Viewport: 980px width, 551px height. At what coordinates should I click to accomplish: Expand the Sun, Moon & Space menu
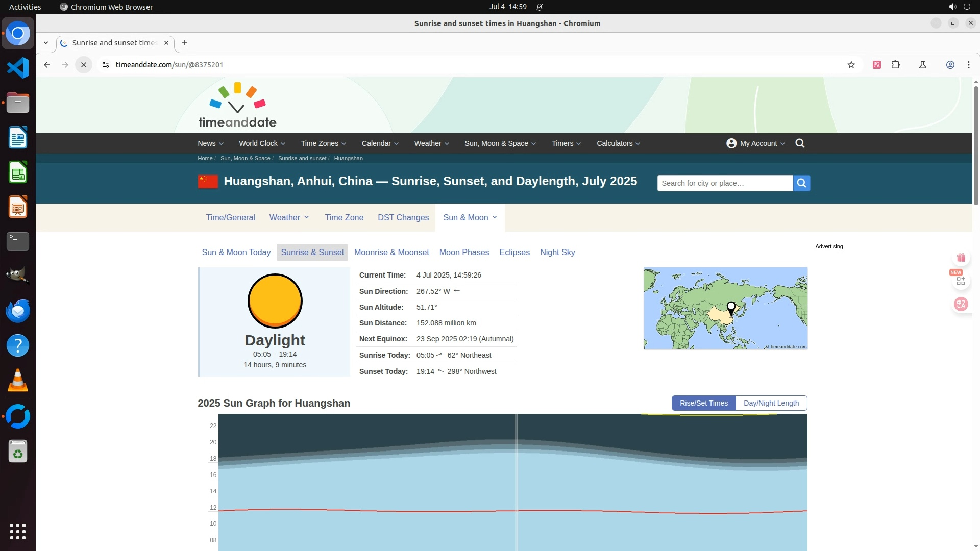(x=500, y=143)
